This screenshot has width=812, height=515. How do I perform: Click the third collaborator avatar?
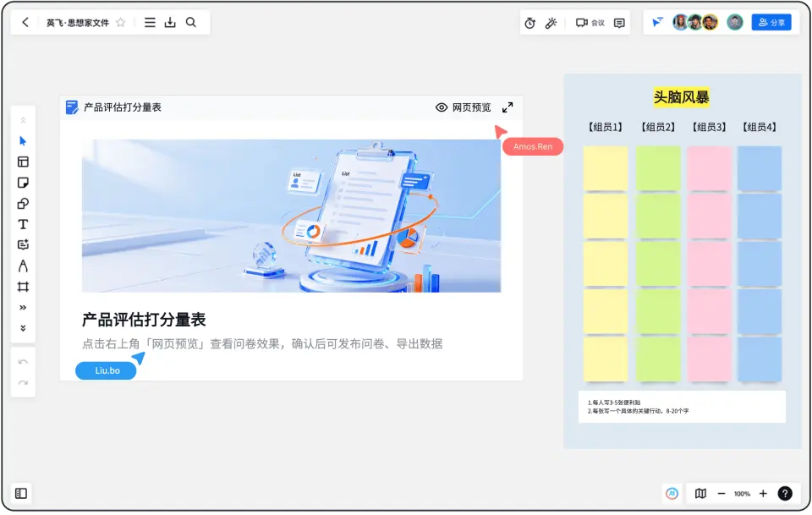pos(710,22)
